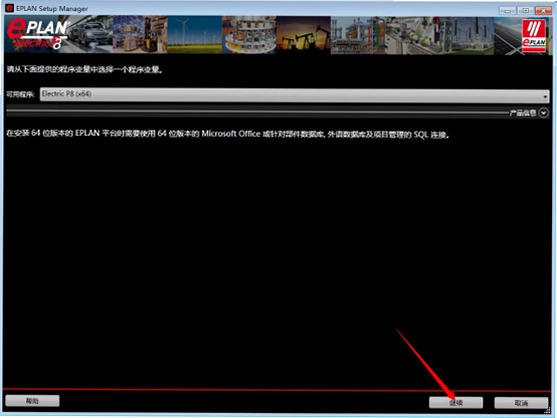This screenshot has height=418, width=557.
Task: Expand the 产品信息 product information section
Action: tap(544, 113)
